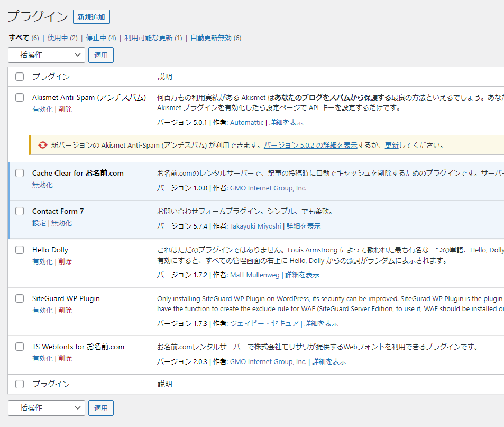Open TS Webfonts 詳細を表示 link

point(329,362)
